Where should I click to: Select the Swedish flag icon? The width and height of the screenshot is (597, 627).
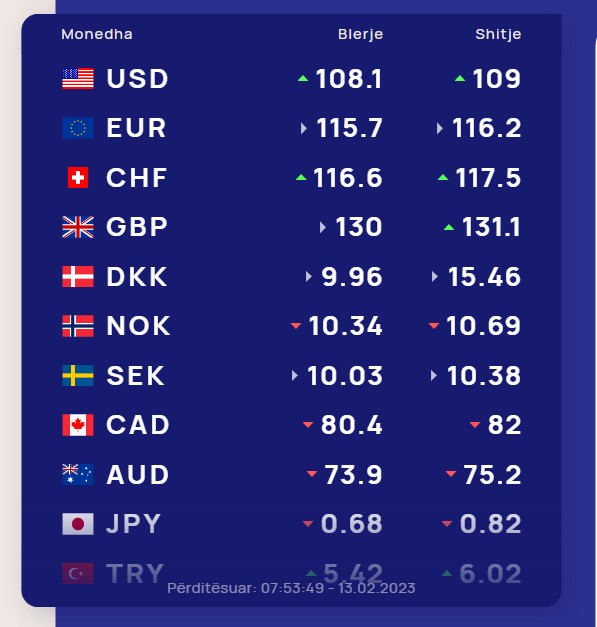[78, 375]
